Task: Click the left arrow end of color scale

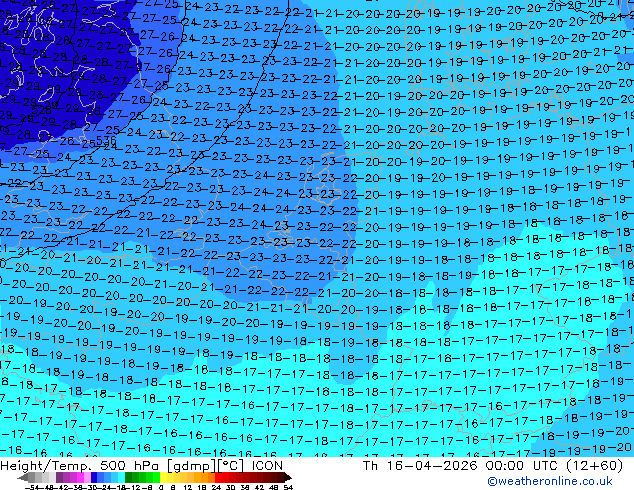Action: [23, 478]
